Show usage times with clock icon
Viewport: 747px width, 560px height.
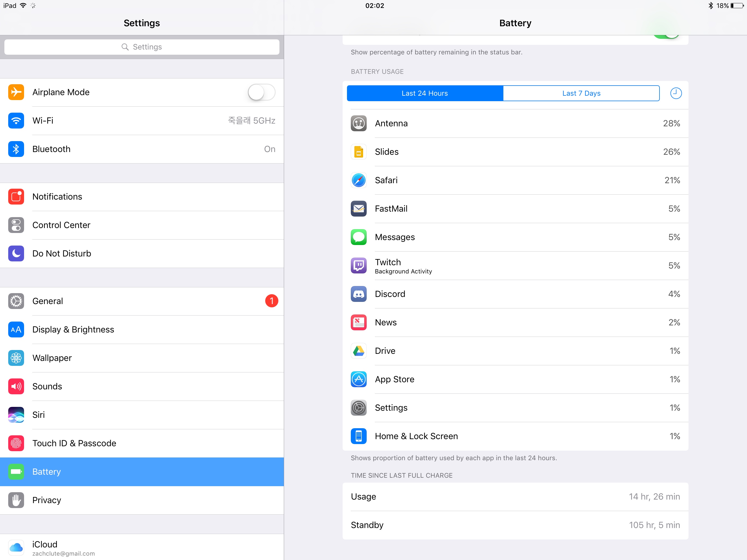[676, 93]
